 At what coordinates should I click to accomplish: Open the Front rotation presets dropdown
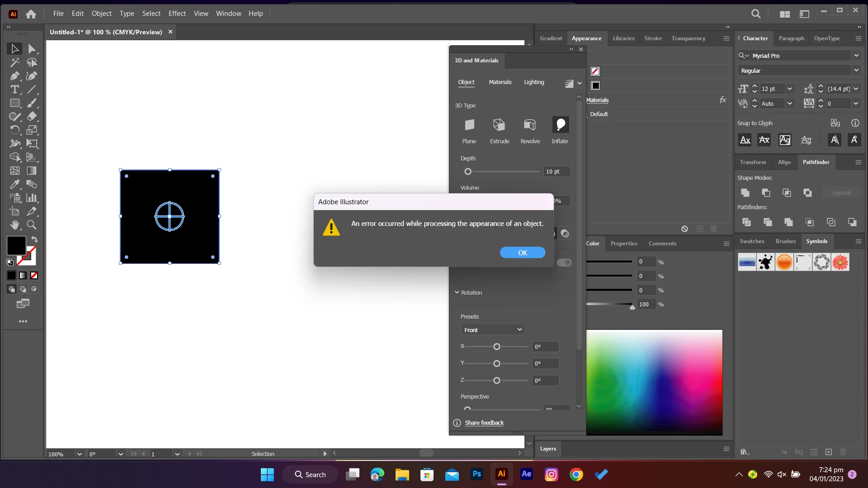(x=492, y=330)
